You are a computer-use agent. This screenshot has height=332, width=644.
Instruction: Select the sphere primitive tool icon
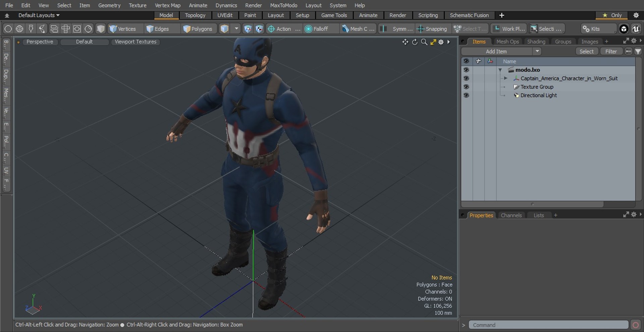[8, 29]
